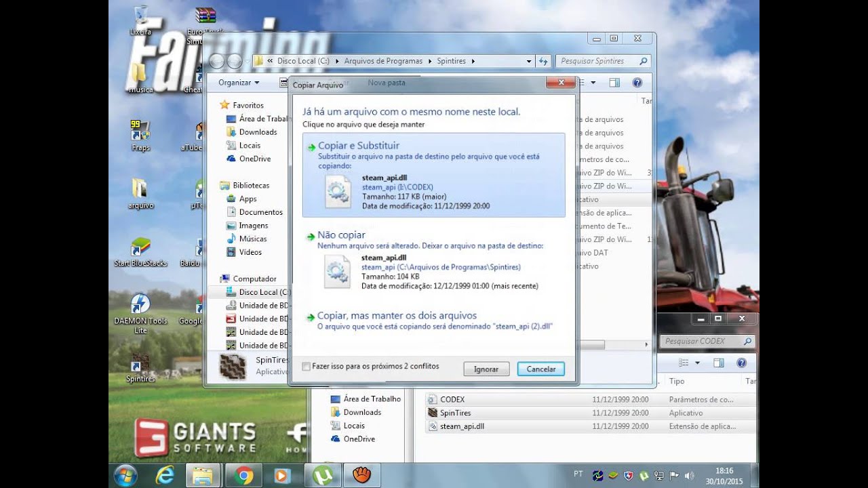Choose Não copiar option
Image resolution: width=868 pixels, height=488 pixels.
pos(434,263)
